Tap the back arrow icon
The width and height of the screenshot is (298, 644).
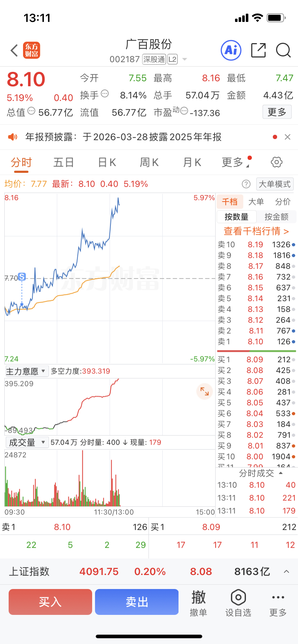click(x=14, y=51)
